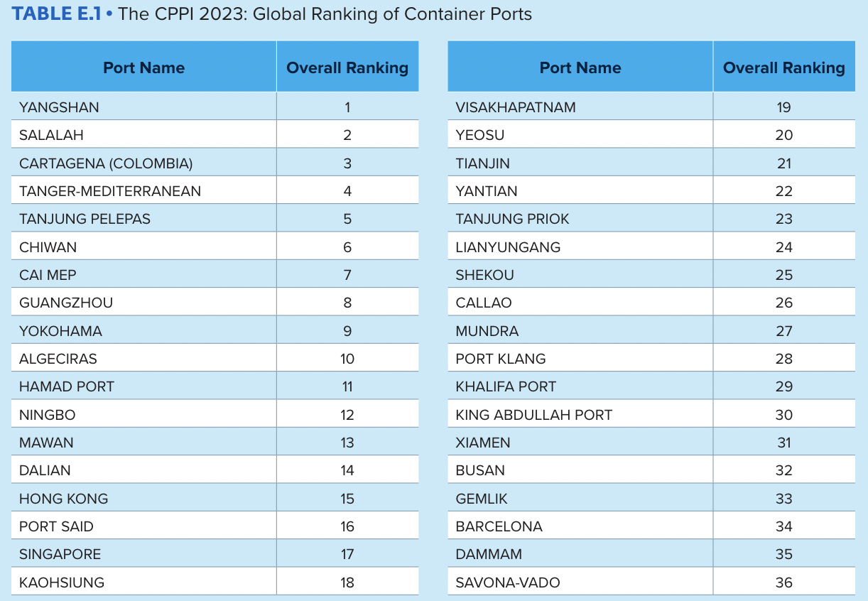Click ranking 32 beside BUSAN
The height and width of the screenshot is (601, 868).
point(784,470)
